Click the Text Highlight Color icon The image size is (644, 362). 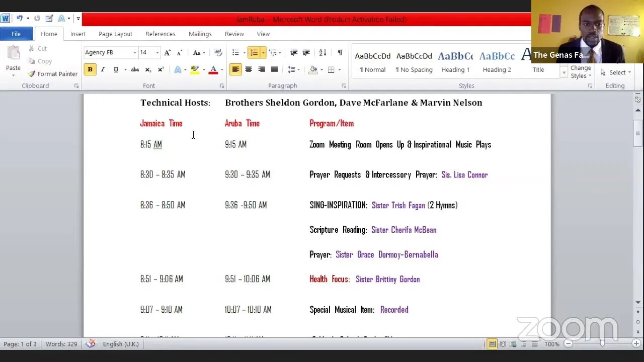195,69
